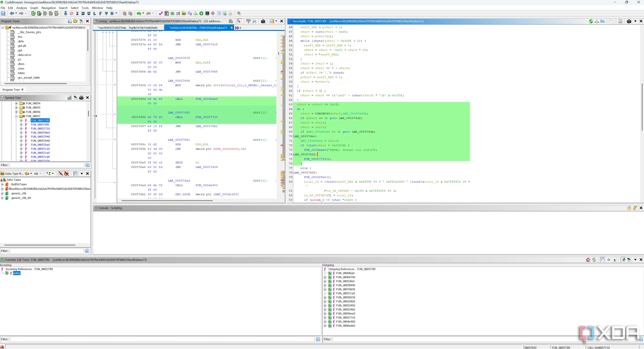644x349 pixels.
Task: Click the Function Call Trees home icon
Action: pos(588,260)
